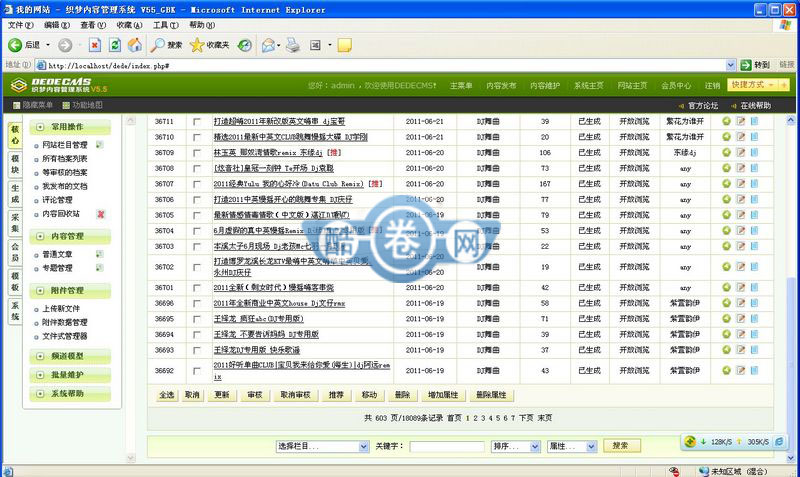The height and width of the screenshot is (477, 800).
Task: Tick the checkbox for article 36705
Action: tap(197, 215)
